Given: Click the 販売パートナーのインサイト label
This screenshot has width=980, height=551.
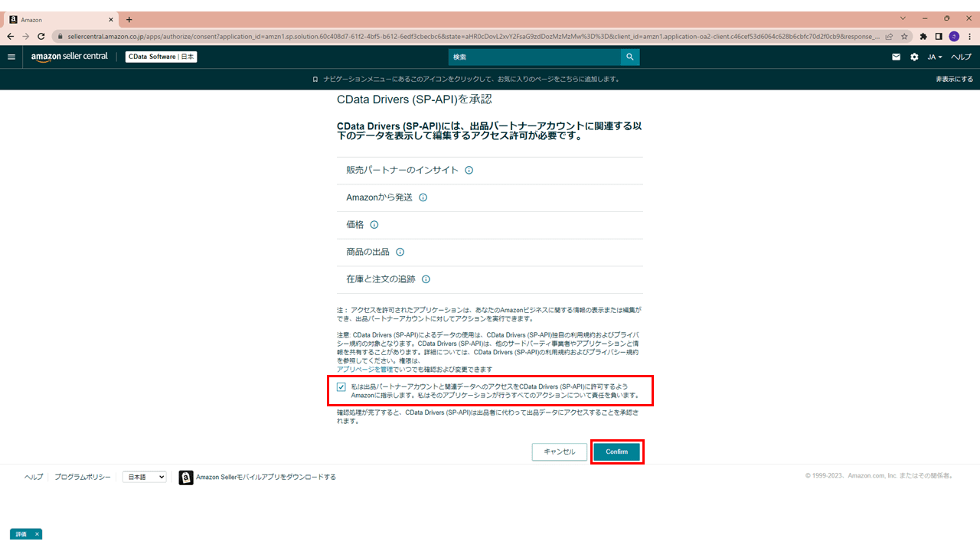Looking at the screenshot, I should pyautogui.click(x=403, y=171).
